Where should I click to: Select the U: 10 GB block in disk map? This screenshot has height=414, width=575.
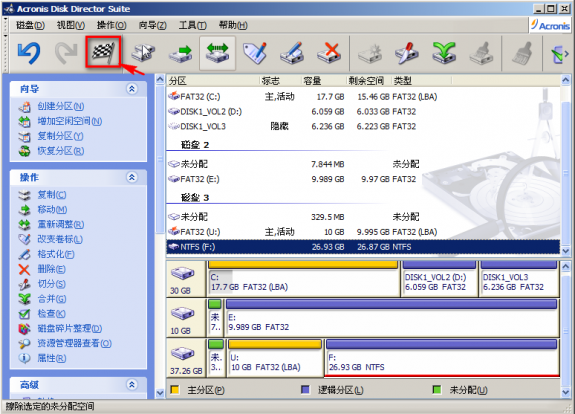pos(275,358)
